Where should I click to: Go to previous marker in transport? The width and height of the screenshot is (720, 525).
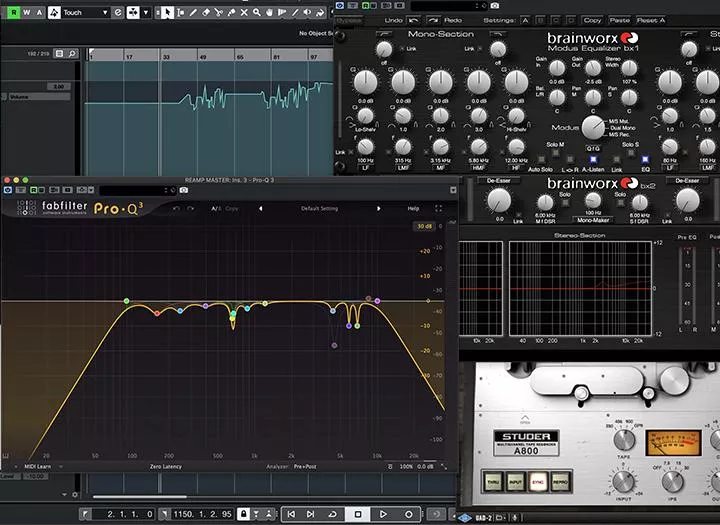click(x=291, y=514)
